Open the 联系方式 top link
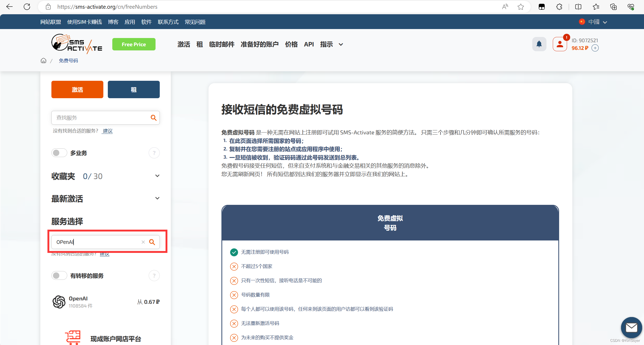The image size is (644, 345). (x=168, y=22)
